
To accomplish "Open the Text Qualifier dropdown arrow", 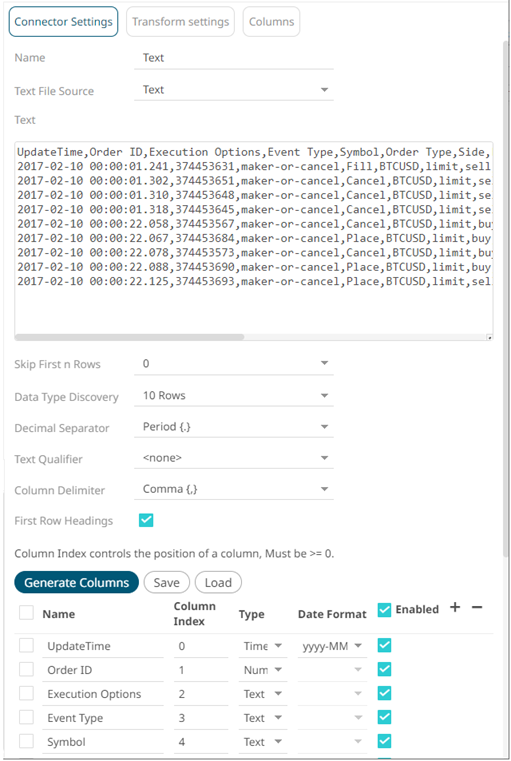I will coord(324,458).
